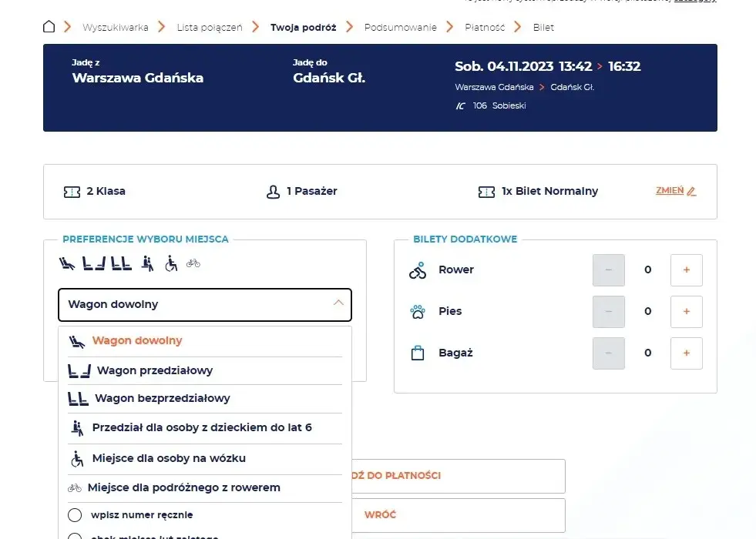Click the WRÓĆ back button

tap(459, 515)
